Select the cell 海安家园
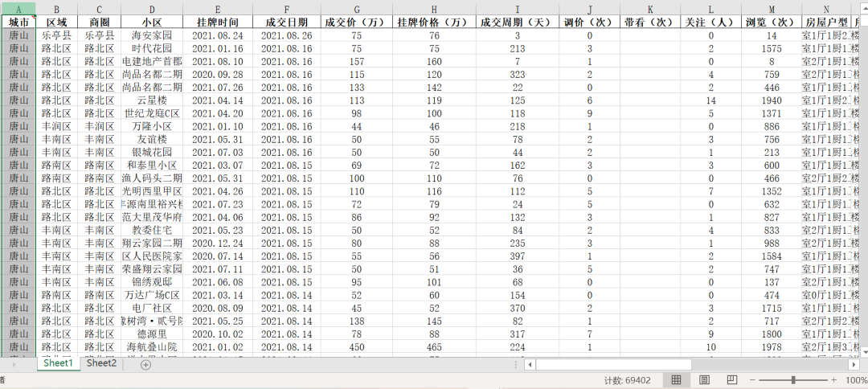Viewport: 868px width, 389px height. [x=152, y=35]
